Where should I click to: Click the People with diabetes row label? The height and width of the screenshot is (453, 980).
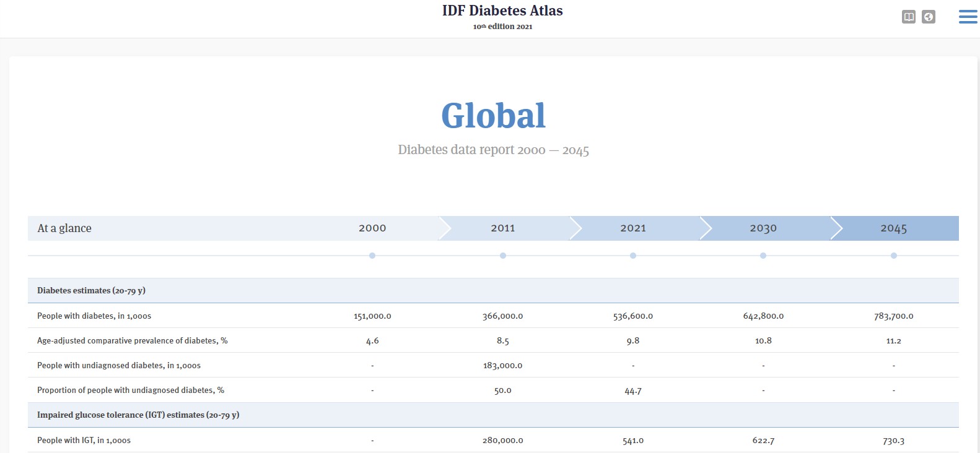[x=94, y=316]
